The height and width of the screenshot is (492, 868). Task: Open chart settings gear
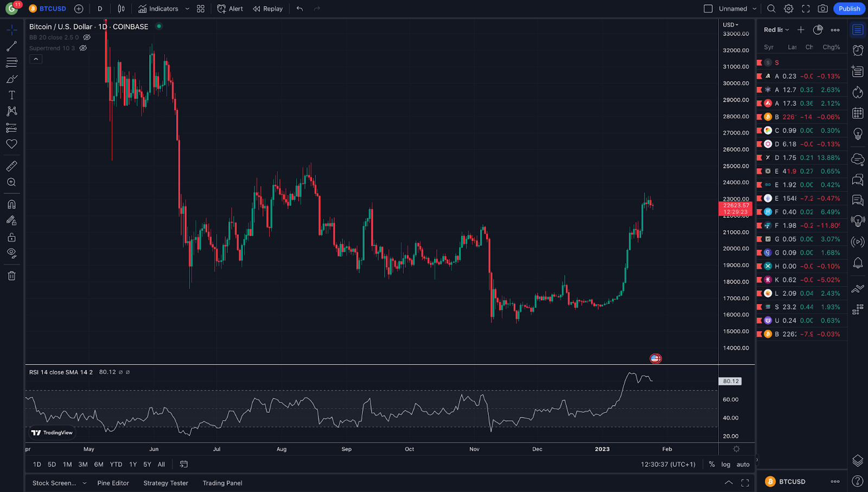(789, 9)
